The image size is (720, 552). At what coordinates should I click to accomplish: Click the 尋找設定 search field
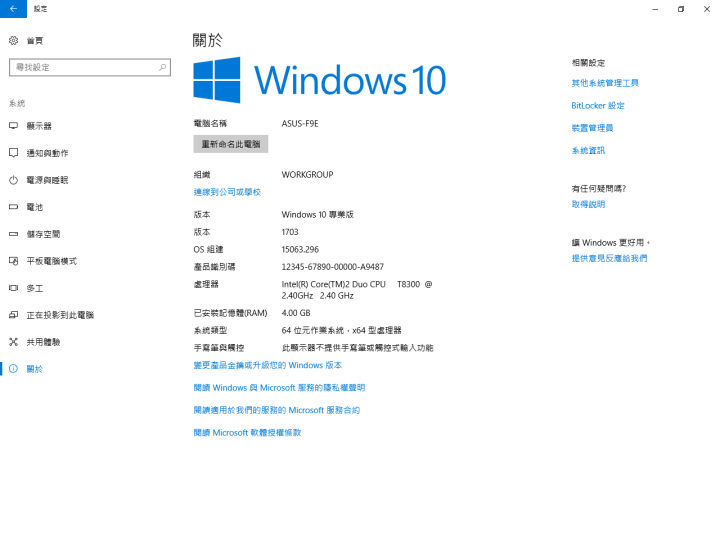[90, 67]
